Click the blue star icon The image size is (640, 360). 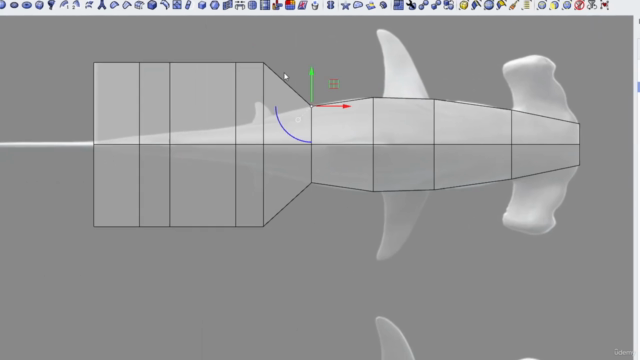345,5
